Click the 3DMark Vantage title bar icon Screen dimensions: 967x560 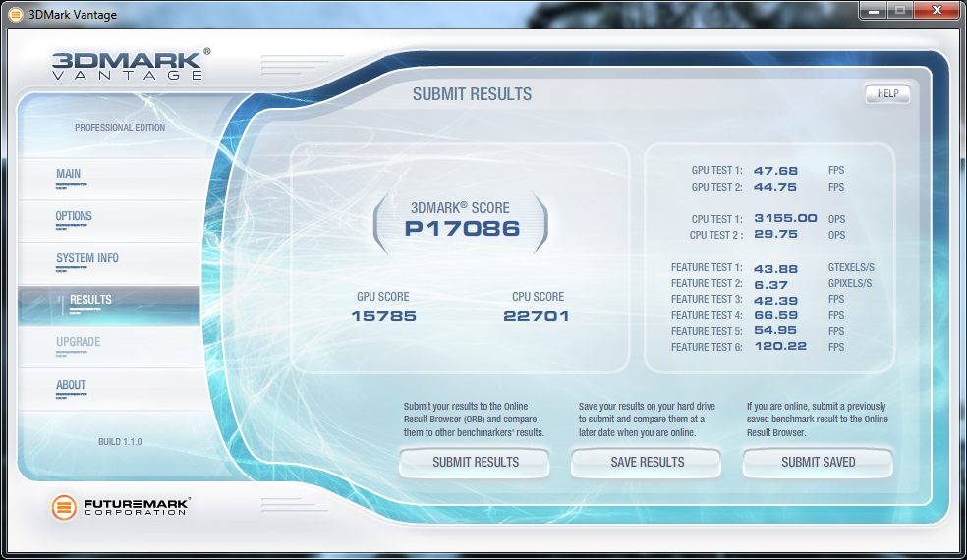point(16,14)
